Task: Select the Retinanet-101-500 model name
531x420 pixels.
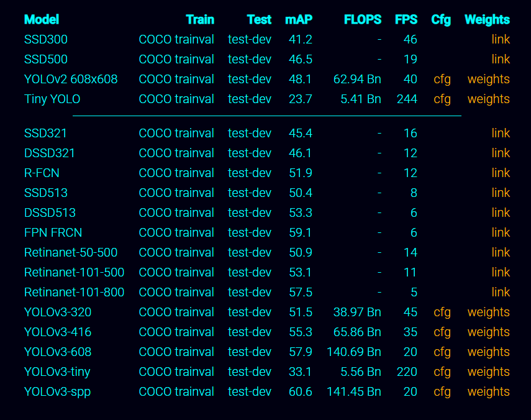Action: [74, 272]
